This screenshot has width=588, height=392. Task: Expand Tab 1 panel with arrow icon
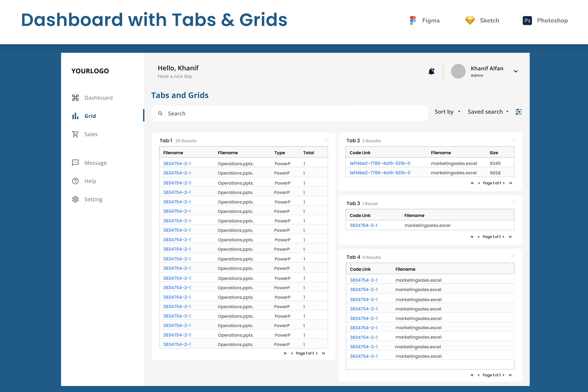326,139
